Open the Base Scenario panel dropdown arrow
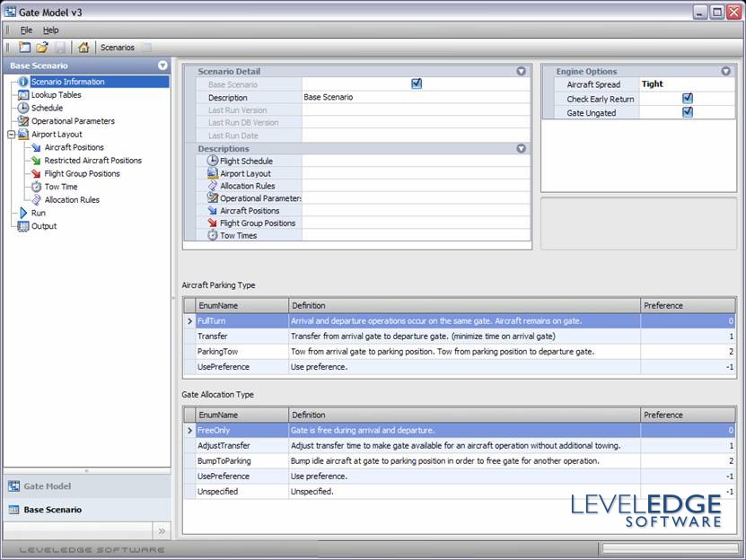Image resolution: width=746 pixels, height=560 pixels. pos(162,66)
